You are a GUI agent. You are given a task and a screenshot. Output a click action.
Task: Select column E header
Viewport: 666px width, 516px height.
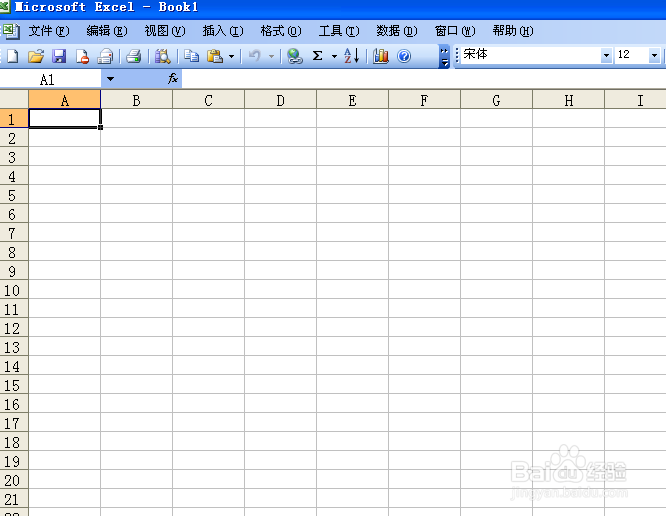[x=352, y=100]
